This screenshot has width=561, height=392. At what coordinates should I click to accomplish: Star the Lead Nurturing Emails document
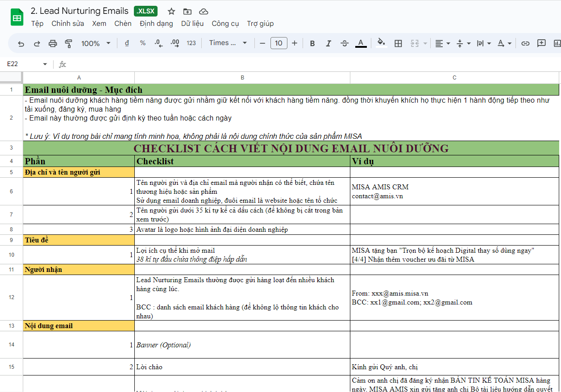[171, 12]
